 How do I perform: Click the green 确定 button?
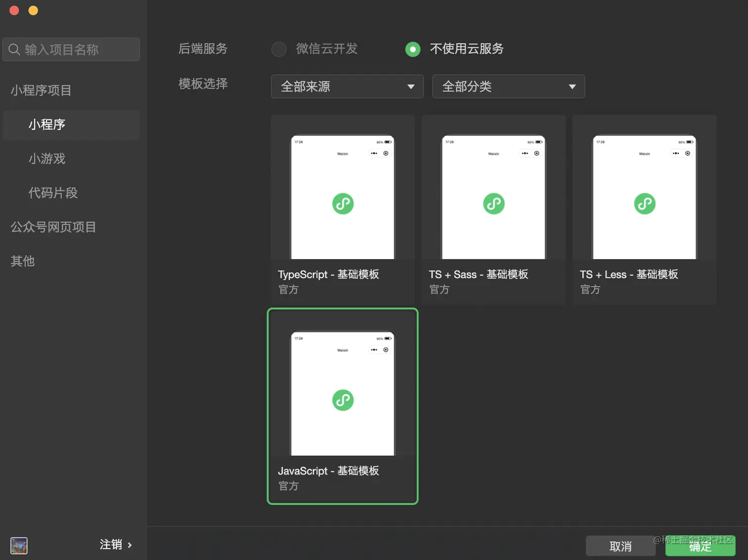point(701,546)
